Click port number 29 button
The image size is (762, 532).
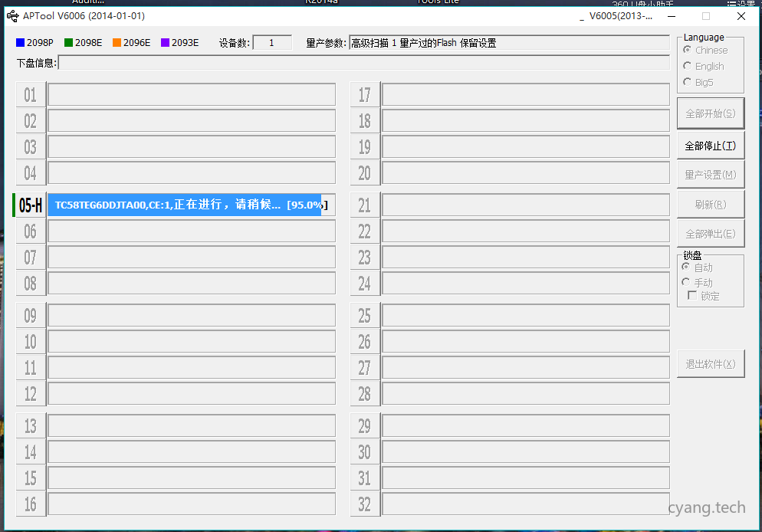364,425
